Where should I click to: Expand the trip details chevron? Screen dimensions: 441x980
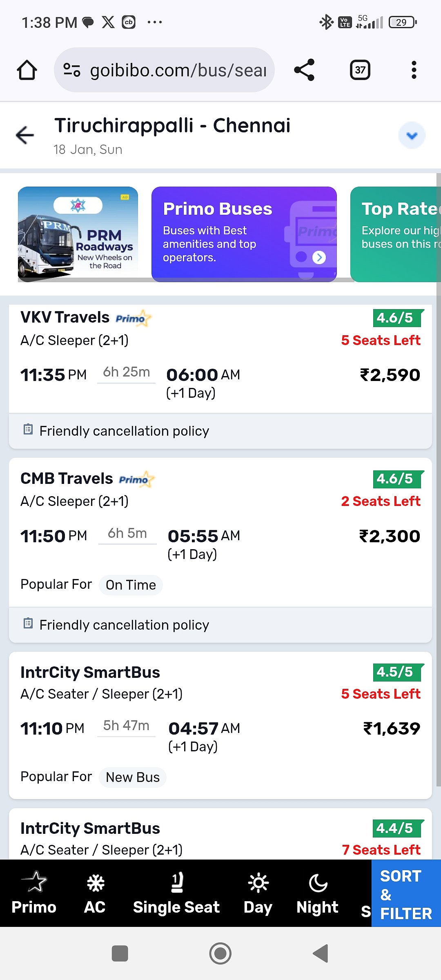tap(412, 135)
